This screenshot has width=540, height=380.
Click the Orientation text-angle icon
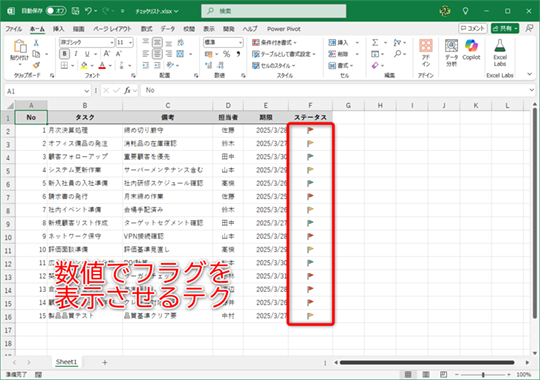point(170,65)
